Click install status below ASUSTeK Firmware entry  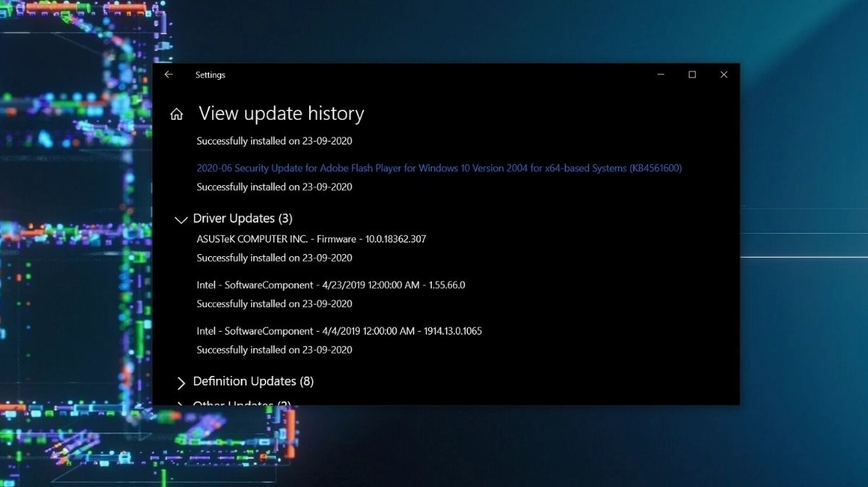tap(274, 258)
